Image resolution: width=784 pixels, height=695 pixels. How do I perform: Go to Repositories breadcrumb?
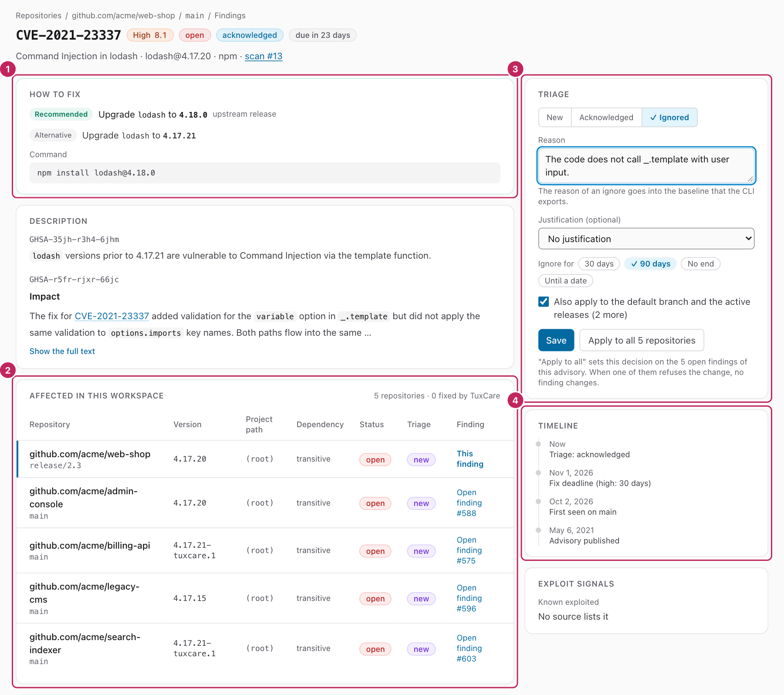[x=38, y=16]
